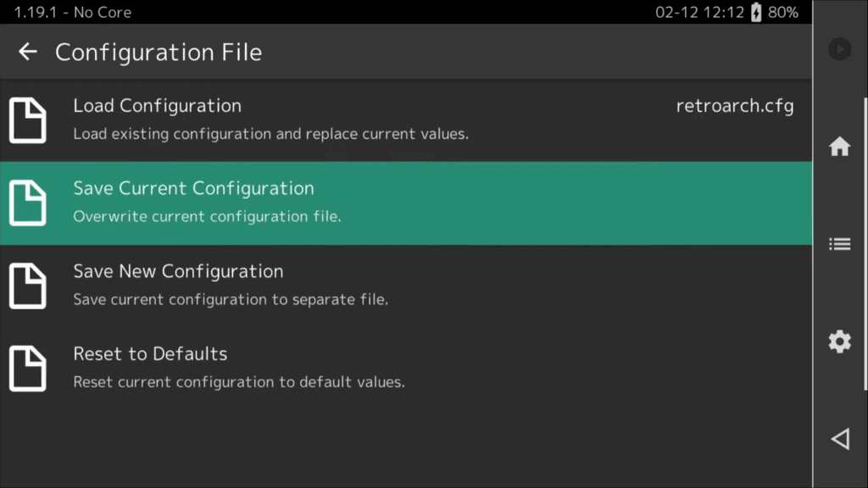Choose the Save Current Configuration label
The height and width of the screenshot is (488, 868).
click(193, 188)
